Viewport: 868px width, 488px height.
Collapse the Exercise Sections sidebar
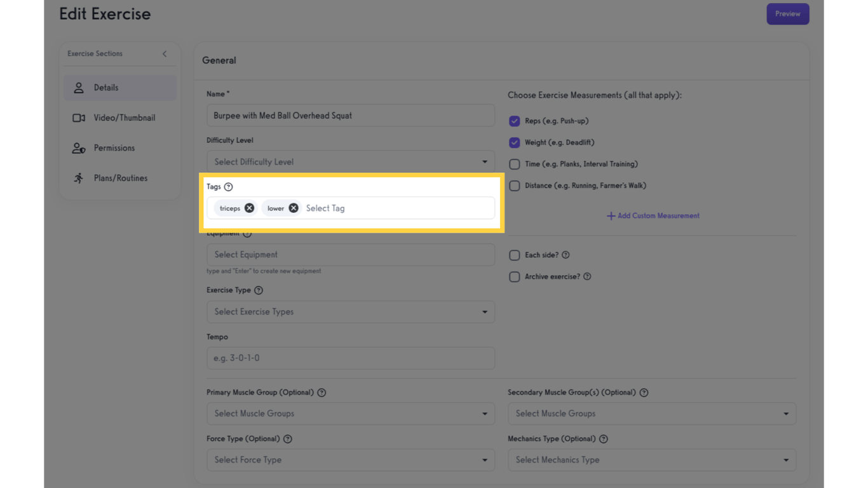[x=164, y=53]
